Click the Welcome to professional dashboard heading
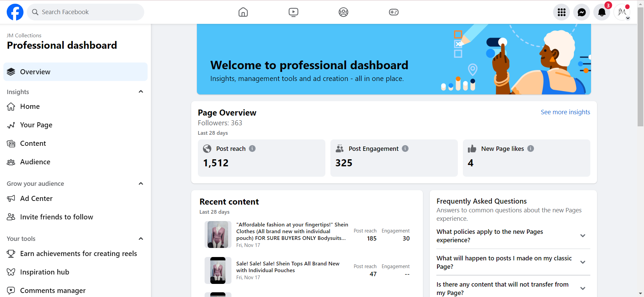The width and height of the screenshot is (644, 297). pyautogui.click(x=309, y=65)
